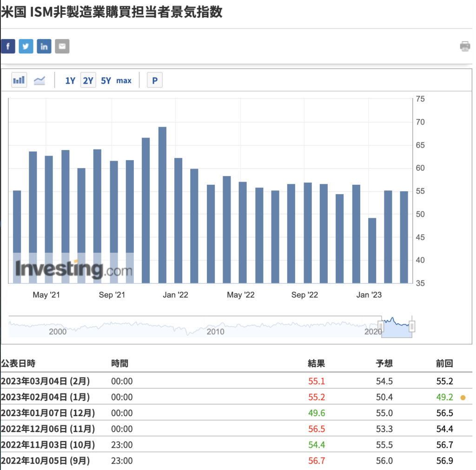Click the 時間 column header
Viewport: 476px width, 470px height.
(119, 363)
